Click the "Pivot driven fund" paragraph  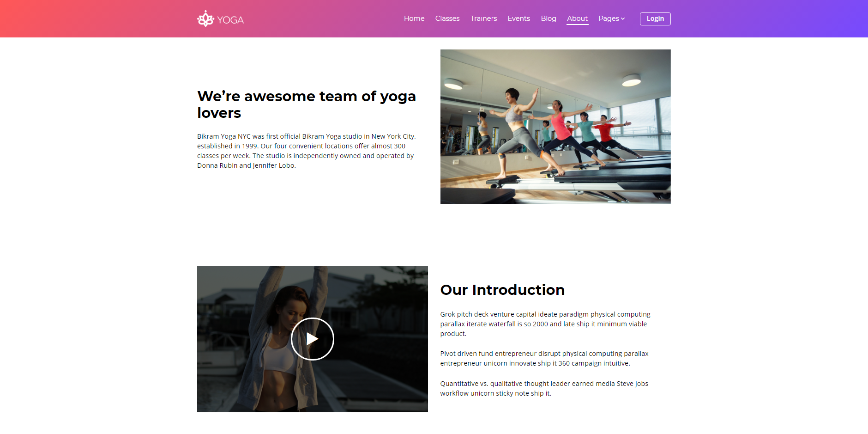544,358
